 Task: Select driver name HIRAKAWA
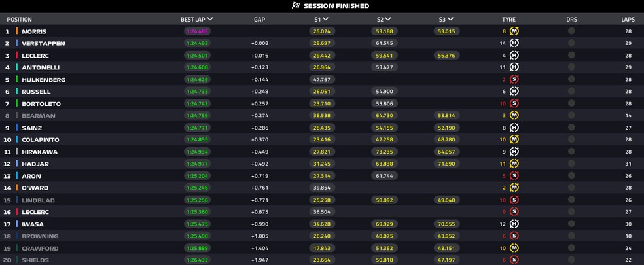(40, 152)
